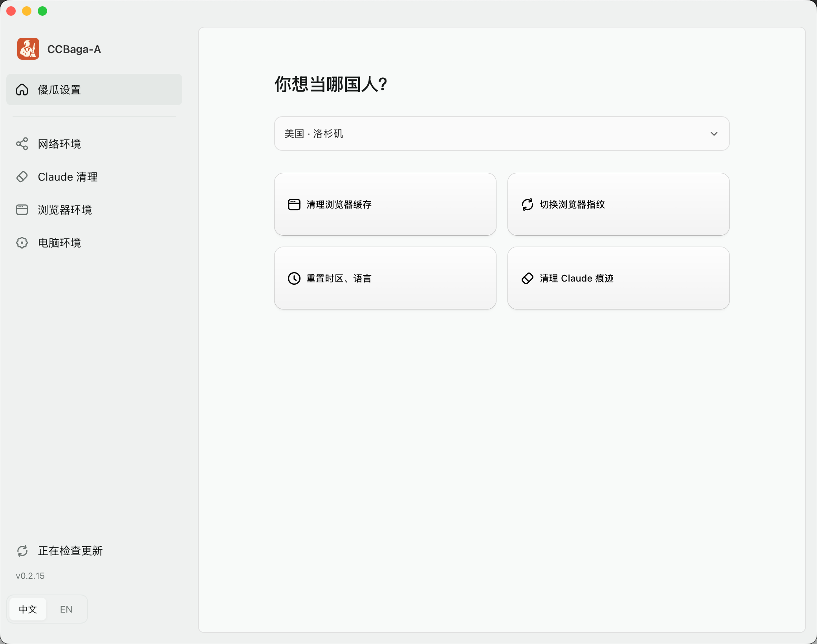Click the heading 你想当哪国人?
This screenshot has height=644, width=817.
331,84
